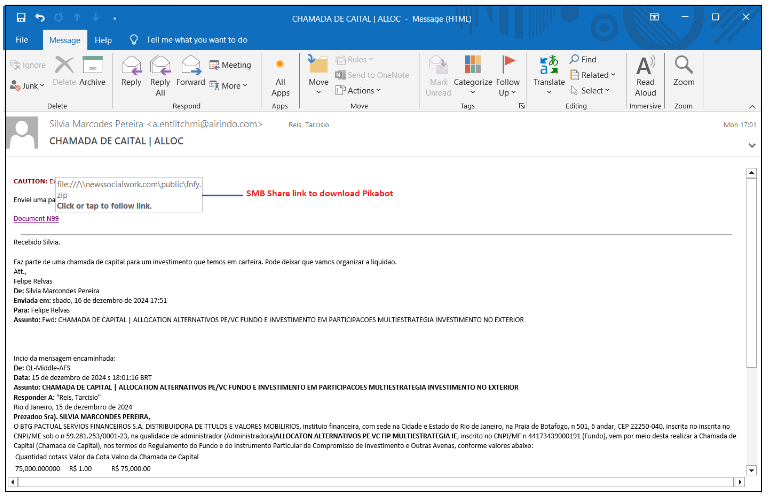Collapse the ribbon with the chevron
The height and width of the screenshot is (500, 771).
(x=752, y=105)
